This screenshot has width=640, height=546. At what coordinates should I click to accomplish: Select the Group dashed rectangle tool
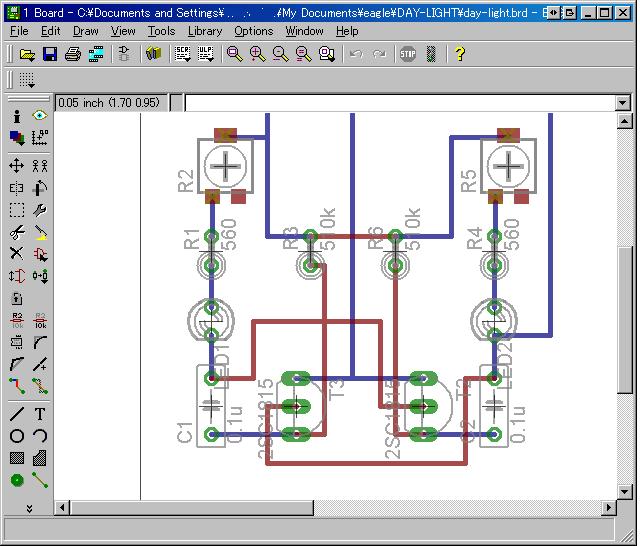17,210
